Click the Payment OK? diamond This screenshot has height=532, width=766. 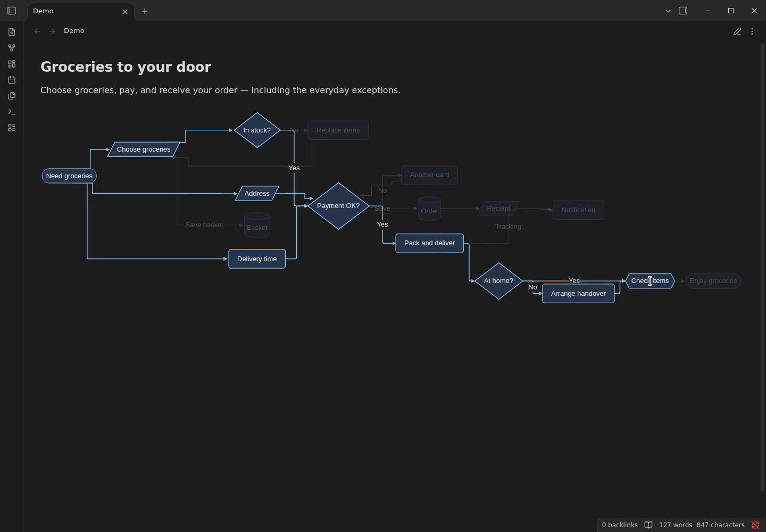(338, 206)
